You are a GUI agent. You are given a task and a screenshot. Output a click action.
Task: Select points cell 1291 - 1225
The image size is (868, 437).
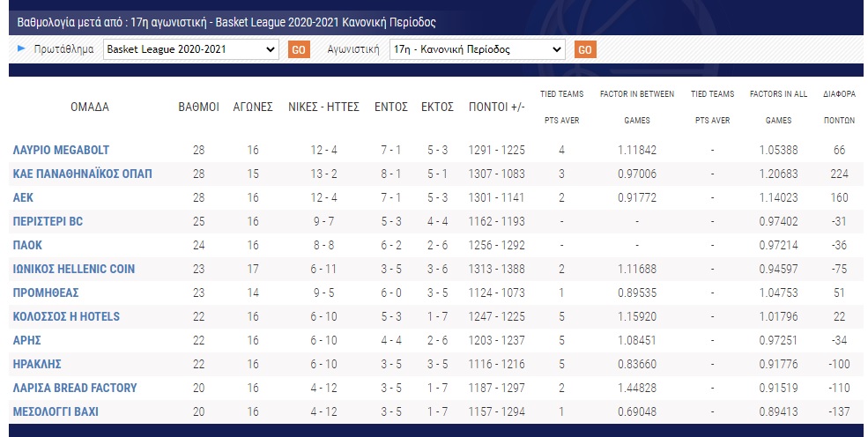[x=496, y=150]
